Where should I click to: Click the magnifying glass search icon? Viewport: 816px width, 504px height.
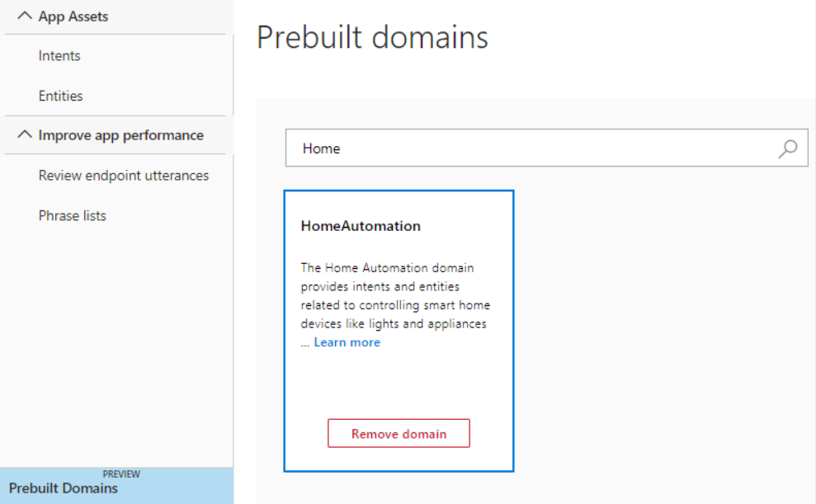788,148
